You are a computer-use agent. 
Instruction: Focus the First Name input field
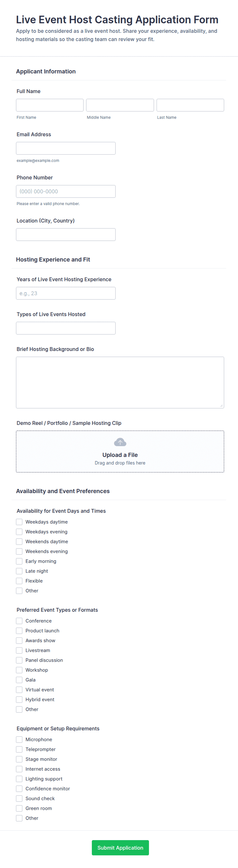point(50,105)
